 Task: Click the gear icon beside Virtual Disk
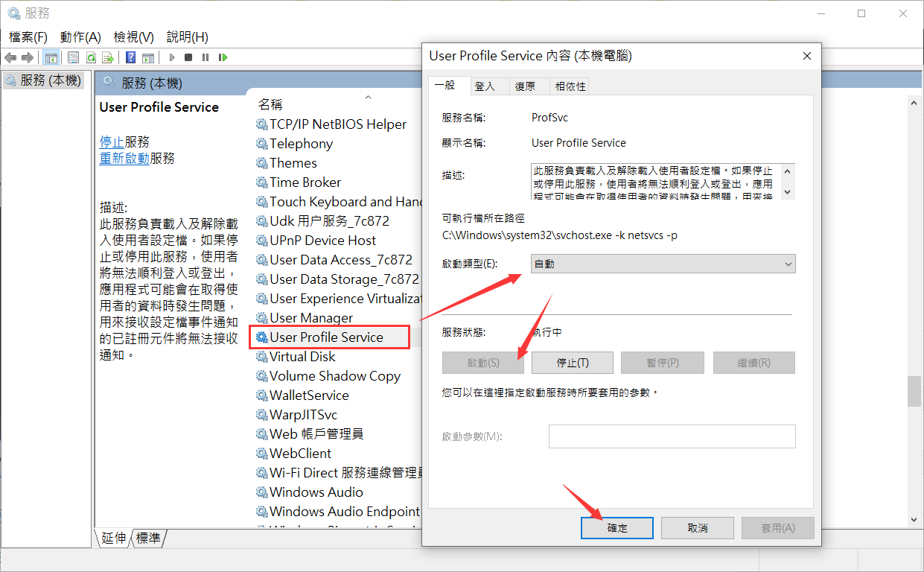click(261, 357)
